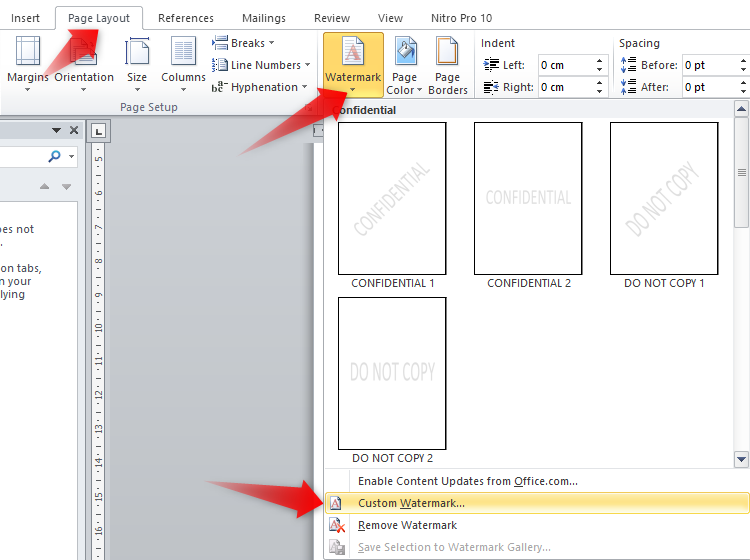Switch to the Mailings tab
Screen dimensions: 750x560
263,18
